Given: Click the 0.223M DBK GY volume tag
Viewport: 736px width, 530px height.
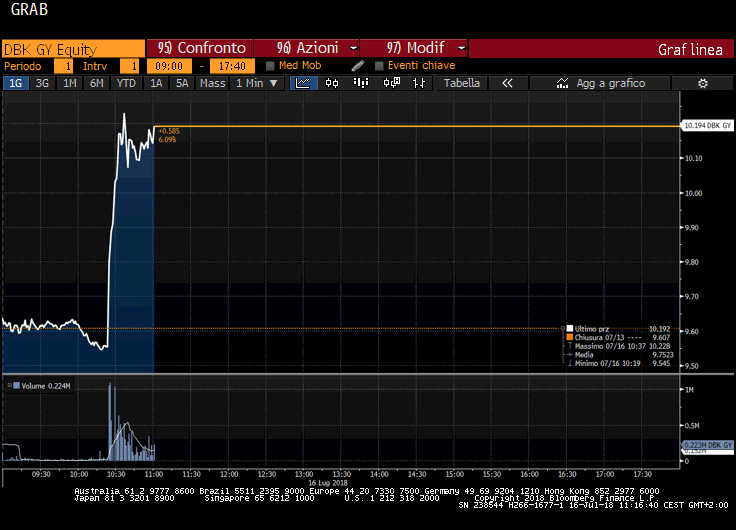Looking at the screenshot, I should tap(708, 445).
